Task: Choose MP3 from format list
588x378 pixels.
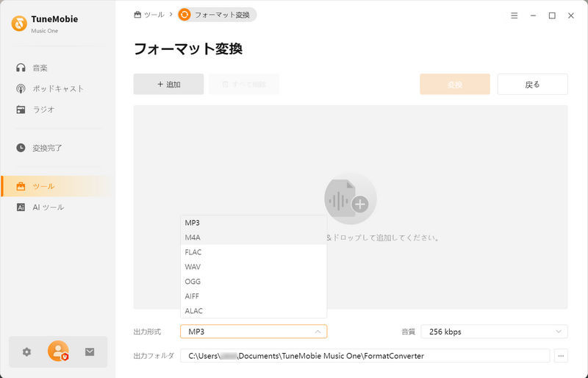Action: pos(254,223)
